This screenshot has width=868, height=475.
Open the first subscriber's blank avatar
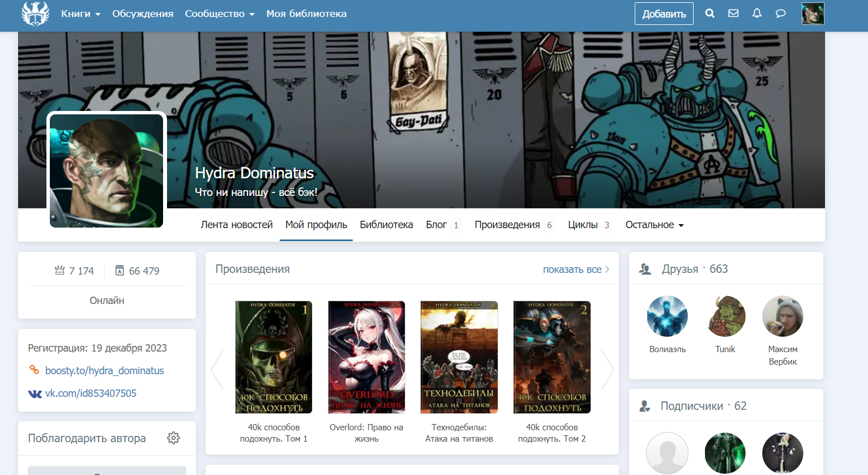(667, 453)
